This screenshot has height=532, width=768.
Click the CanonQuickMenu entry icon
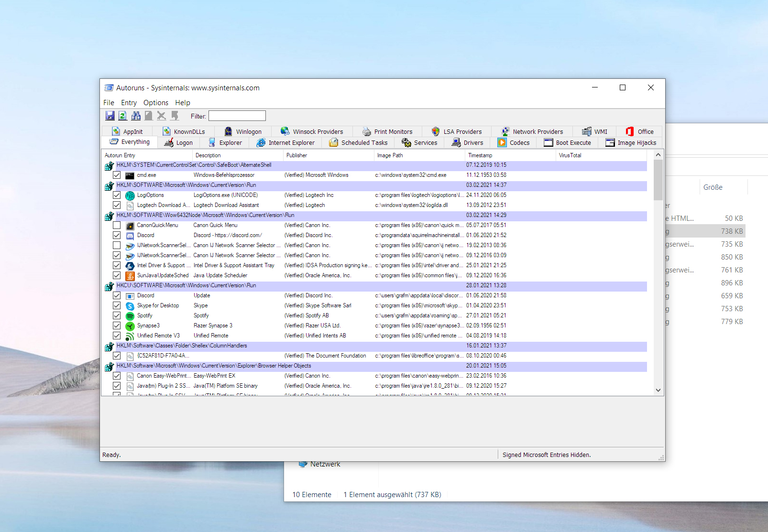pyautogui.click(x=130, y=226)
